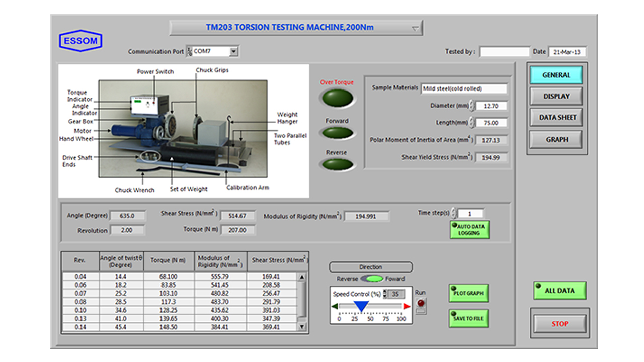644x362 pixels.
Task: Enable Auto Data Logging
Action: [x=469, y=230]
